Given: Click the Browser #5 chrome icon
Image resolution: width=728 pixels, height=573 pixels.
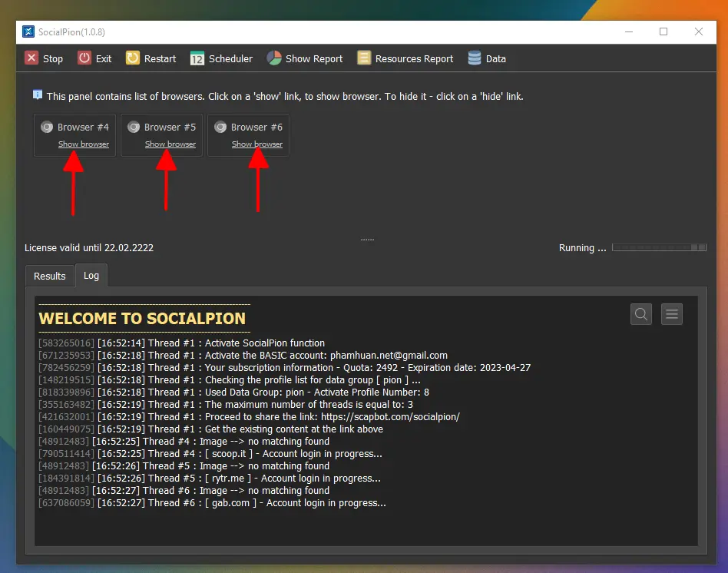Looking at the screenshot, I should click(134, 127).
